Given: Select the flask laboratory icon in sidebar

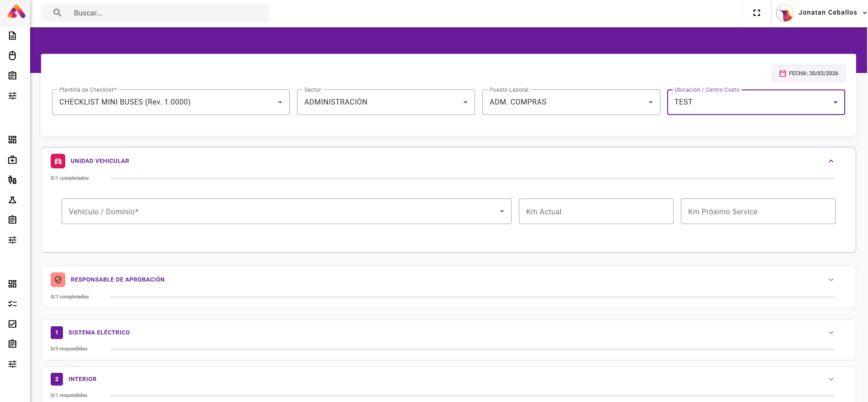Looking at the screenshot, I should [x=12, y=200].
